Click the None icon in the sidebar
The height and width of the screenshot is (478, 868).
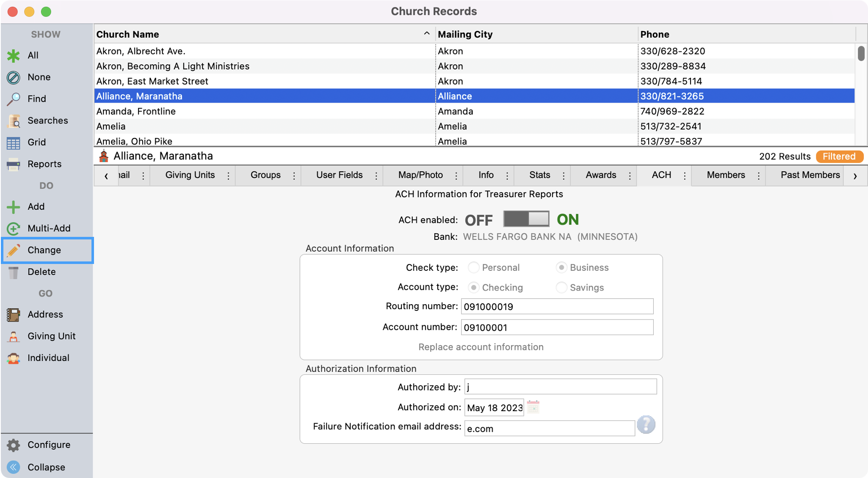(x=14, y=77)
